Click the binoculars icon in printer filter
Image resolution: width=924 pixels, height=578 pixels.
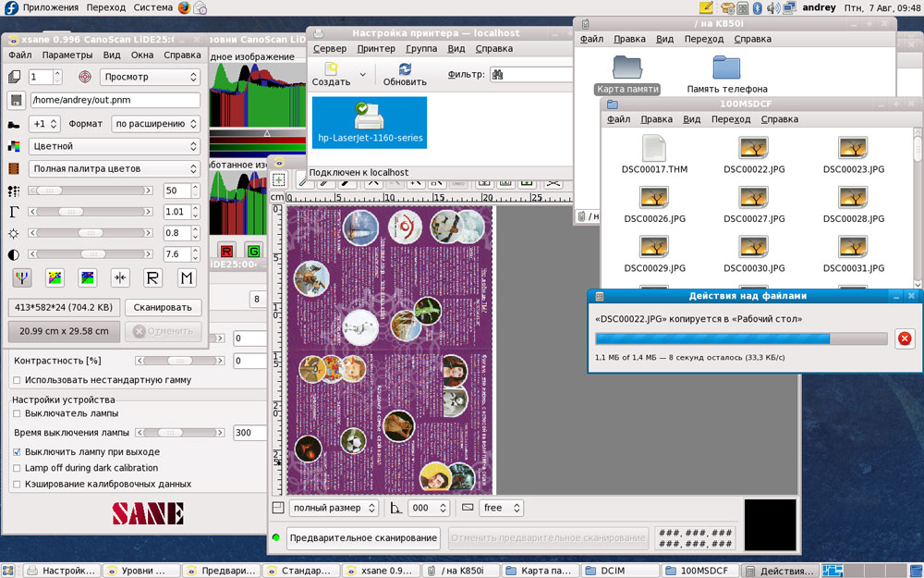[x=497, y=74]
